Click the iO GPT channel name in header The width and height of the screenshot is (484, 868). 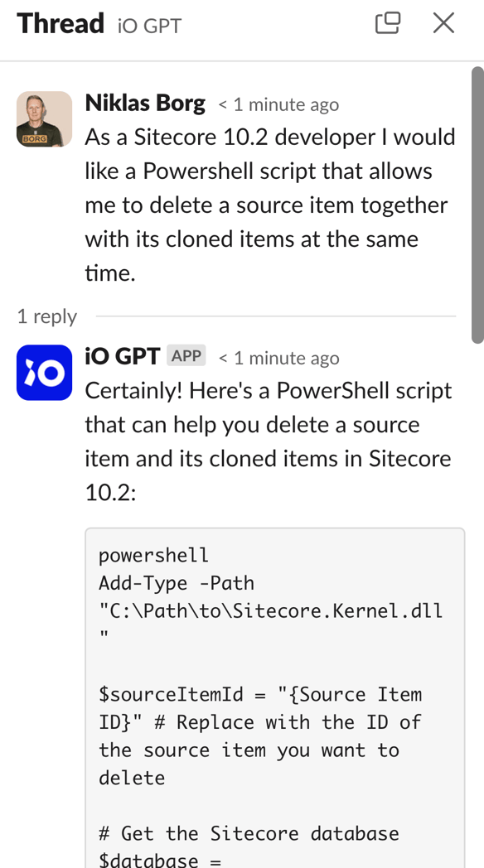[x=148, y=26]
